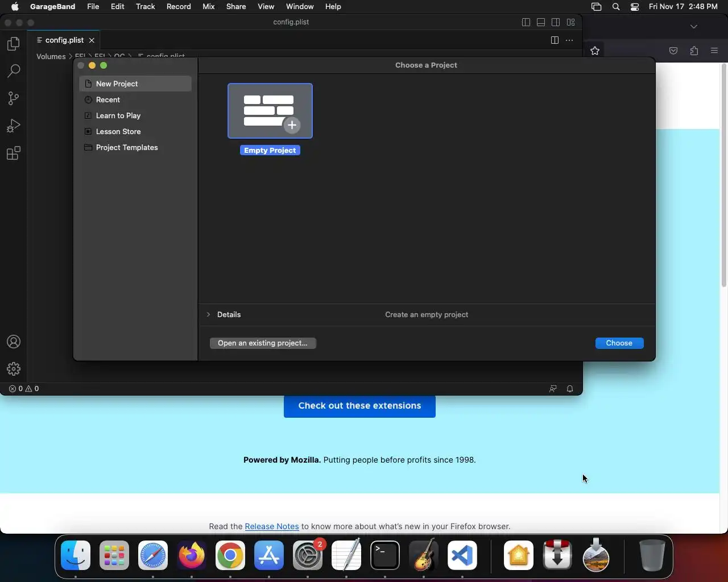Select New Project in GarageBand sidebar
728x582 pixels.
135,84
